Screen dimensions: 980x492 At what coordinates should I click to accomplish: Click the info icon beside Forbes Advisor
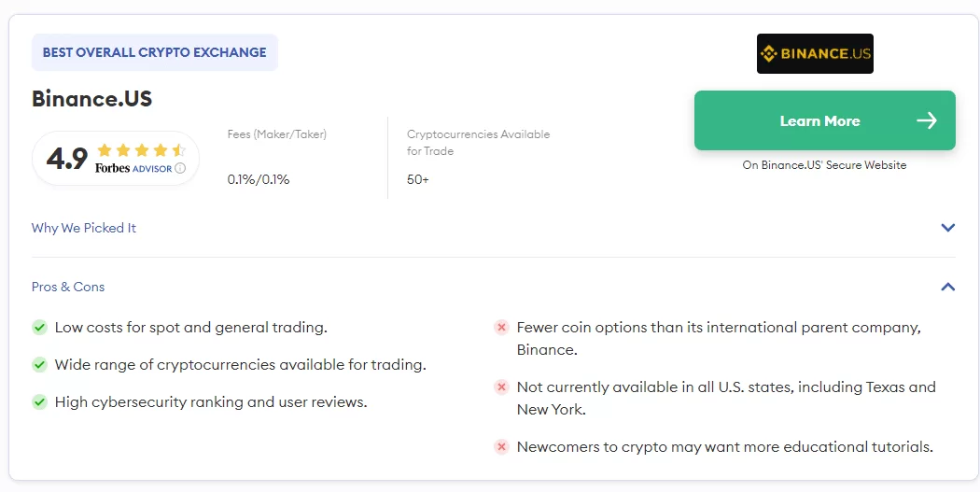pyautogui.click(x=180, y=168)
